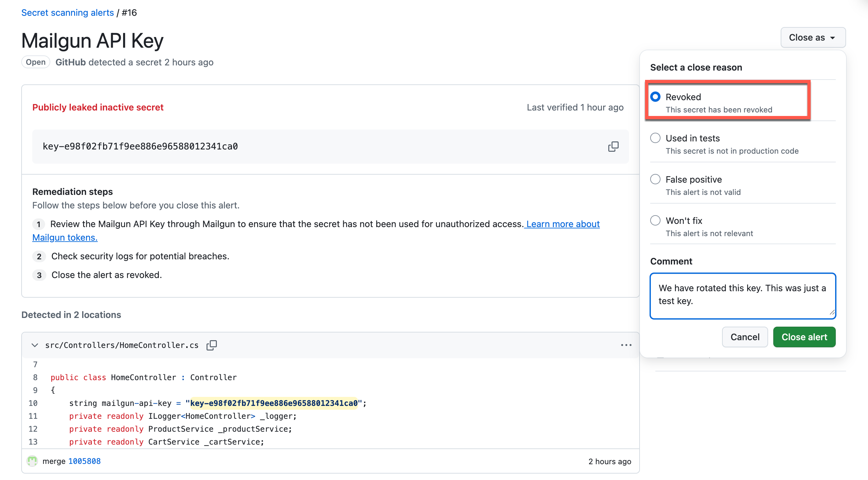Click the displayed secret key text
Screen dimensions: 868x480
click(140, 147)
